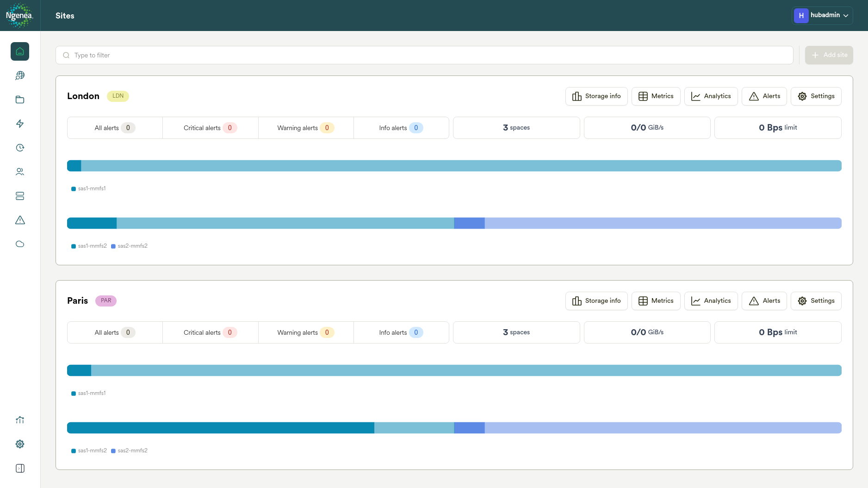Click the Add site button
Screen dimensions: 868x488
pos(829,55)
